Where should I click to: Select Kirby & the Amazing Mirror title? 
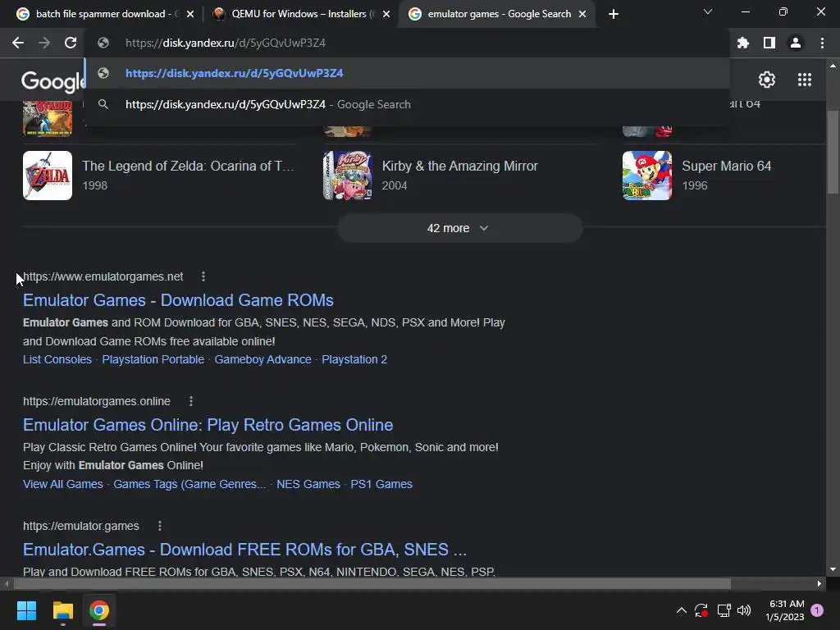click(x=459, y=166)
